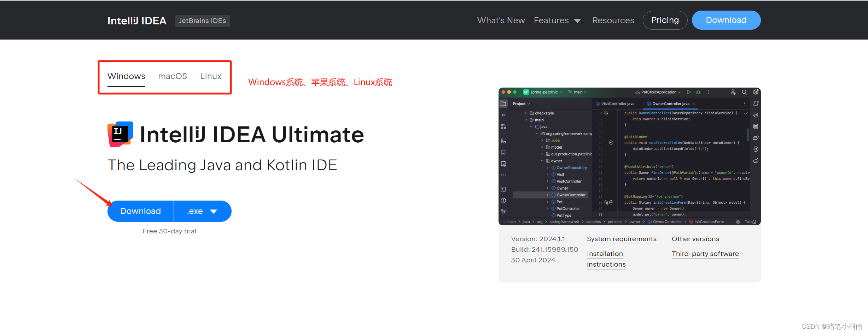Viewport: 868px width, 333px height.
Task: Click the Bookmarks icon in IDE sidebar
Action: (x=503, y=153)
